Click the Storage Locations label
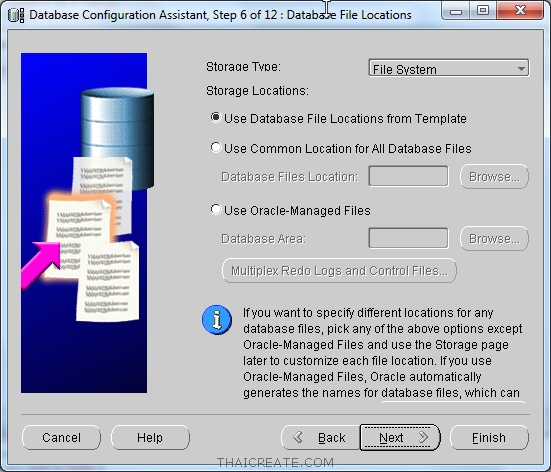Image resolution: width=551 pixels, height=472 pixels. click(257, 91)
